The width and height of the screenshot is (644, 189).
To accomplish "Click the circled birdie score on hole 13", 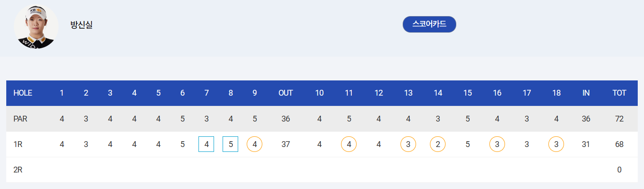I will coord(408,144).
